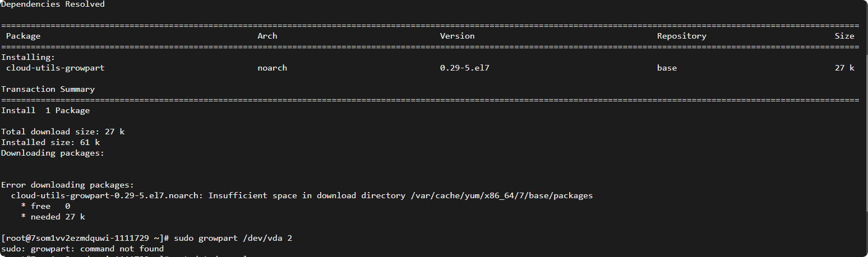Click the 'Version' column header

(x=457, y=36)
